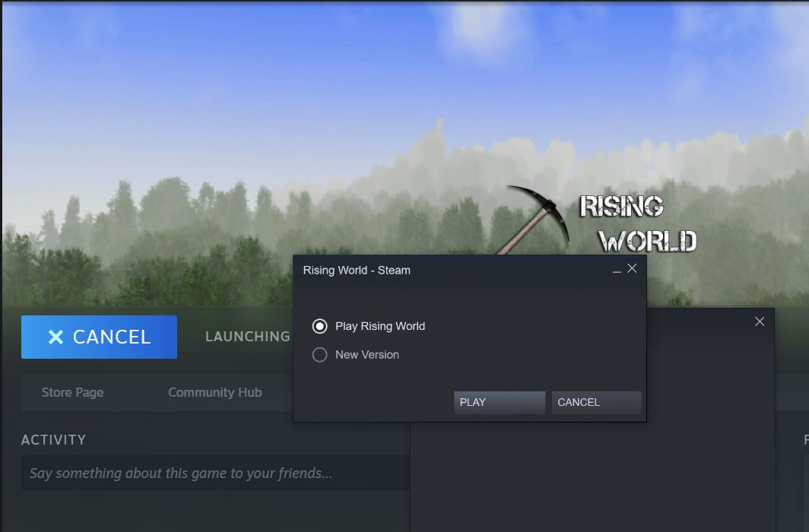The height and width of the screenshot is (532, 809).
Task: Close the Rising World - Steam dialog
Action: click(x=632, y=268)
